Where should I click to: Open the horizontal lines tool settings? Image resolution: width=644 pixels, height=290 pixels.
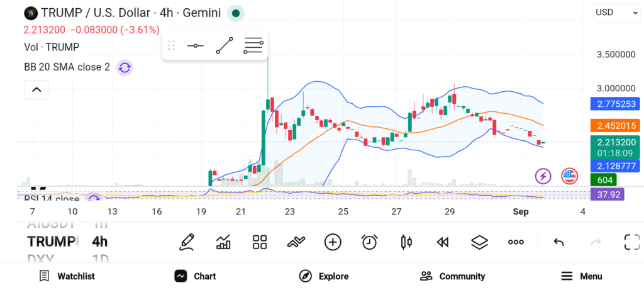click(x=253, y=45)
